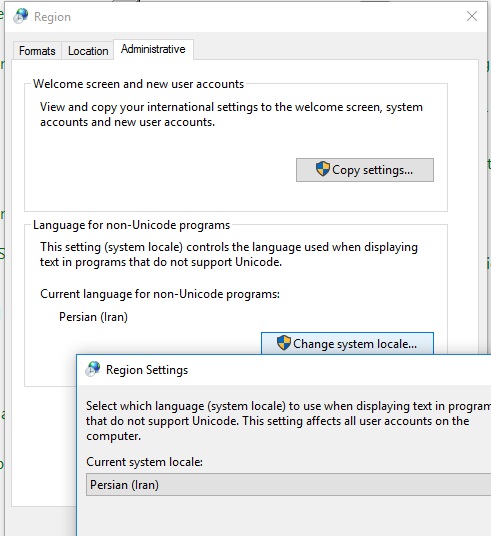The height and width of the screenshot is (536, 491).
Task: Switch to the Formats tab
Action: [x=37, y=51]
